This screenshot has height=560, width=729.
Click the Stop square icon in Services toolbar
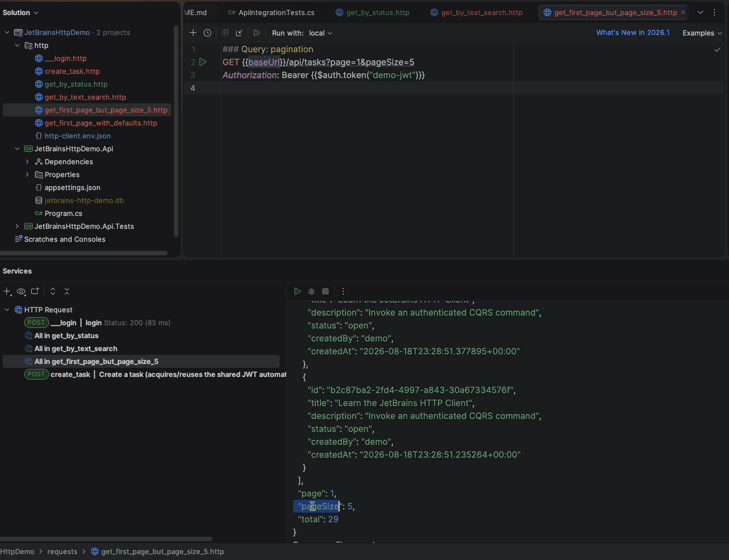click(x=325, y=291)
